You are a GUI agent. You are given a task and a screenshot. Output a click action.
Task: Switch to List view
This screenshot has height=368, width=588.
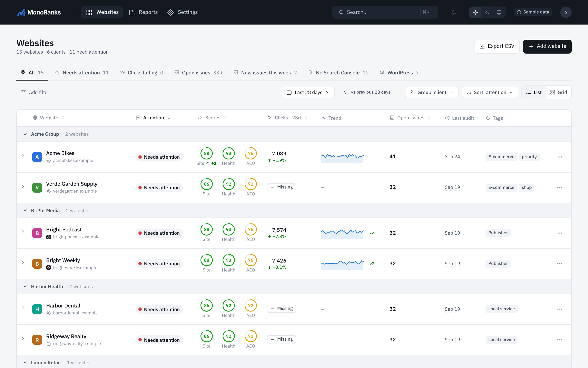coord(534,92)
